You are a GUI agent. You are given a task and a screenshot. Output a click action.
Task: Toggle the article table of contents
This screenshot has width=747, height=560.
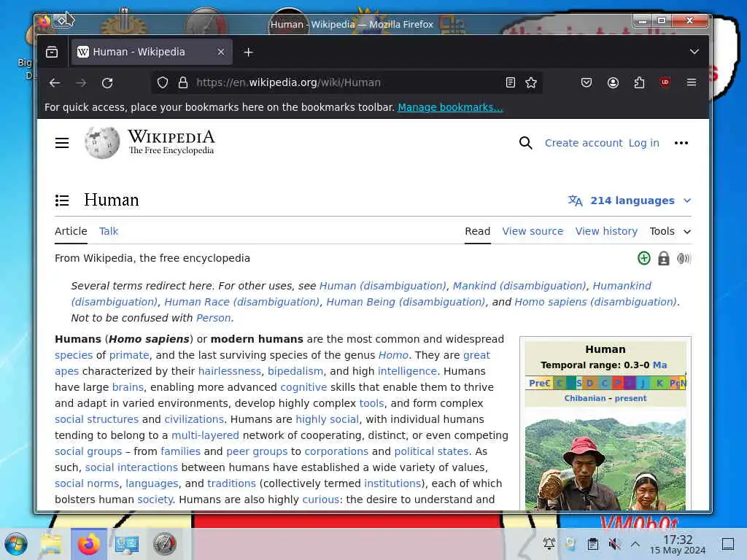(62, 200)
